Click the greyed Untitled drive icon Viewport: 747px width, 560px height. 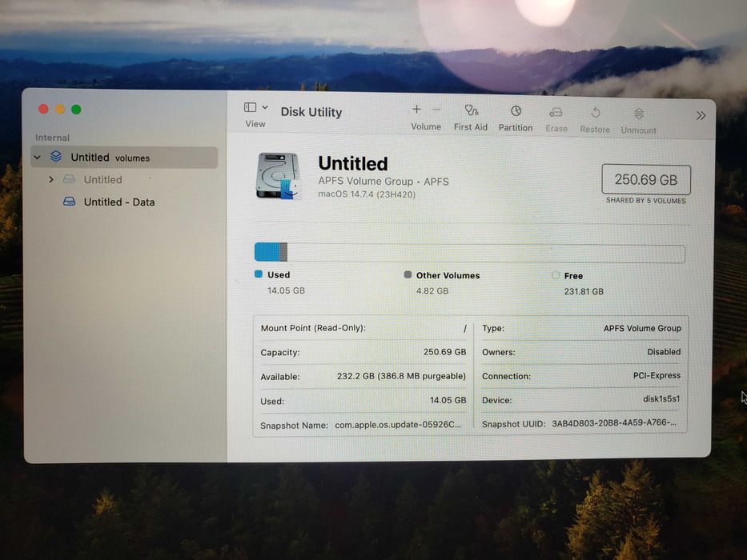click(x=69, y=179)
